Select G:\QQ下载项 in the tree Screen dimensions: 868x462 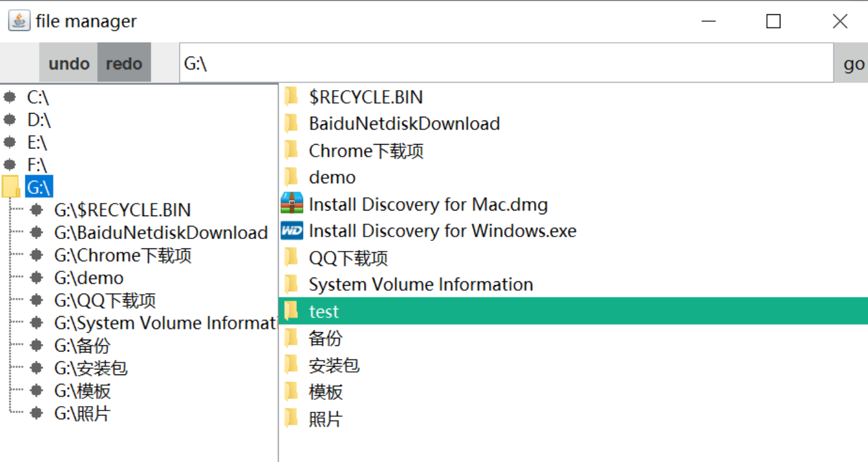(x=105, y=301)
